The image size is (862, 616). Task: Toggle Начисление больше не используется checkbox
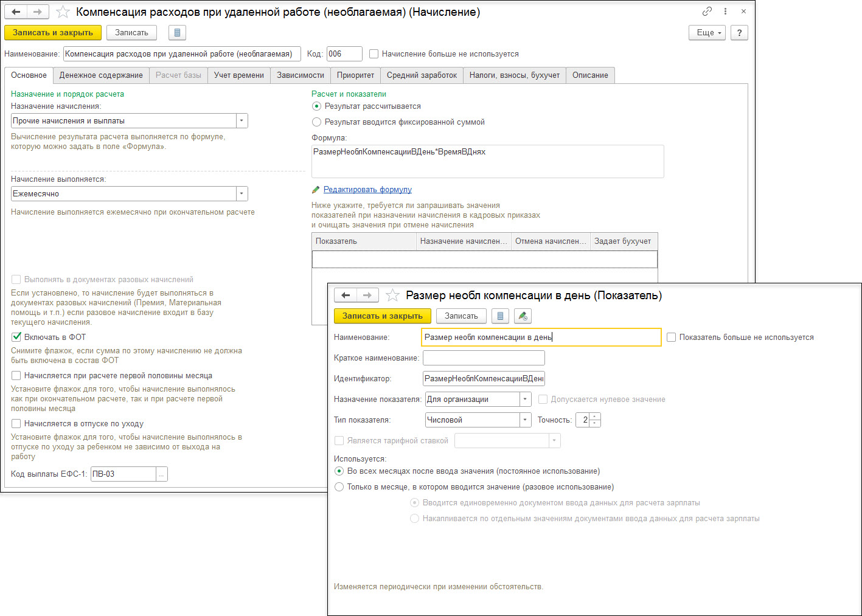tap(374, 54)
